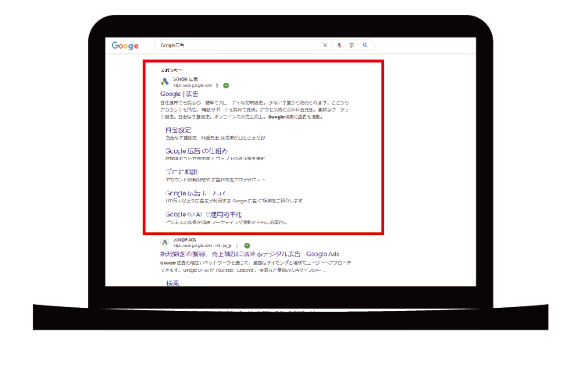Viewport: 588px width, 368px height.
Task: Click the description under "Google 広告について" starting "100万人以上"
Action: [x=234, y=201]
